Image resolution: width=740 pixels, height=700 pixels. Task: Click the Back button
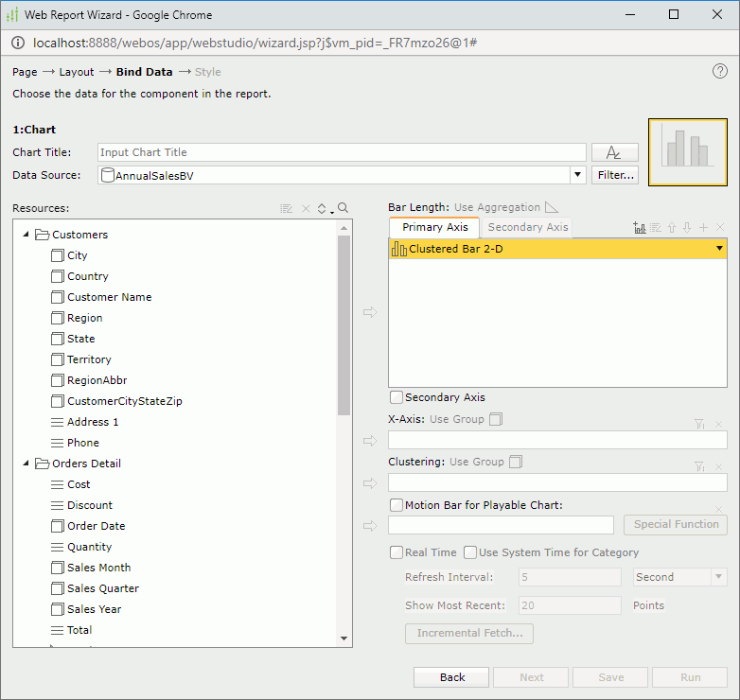pos(452,677)
